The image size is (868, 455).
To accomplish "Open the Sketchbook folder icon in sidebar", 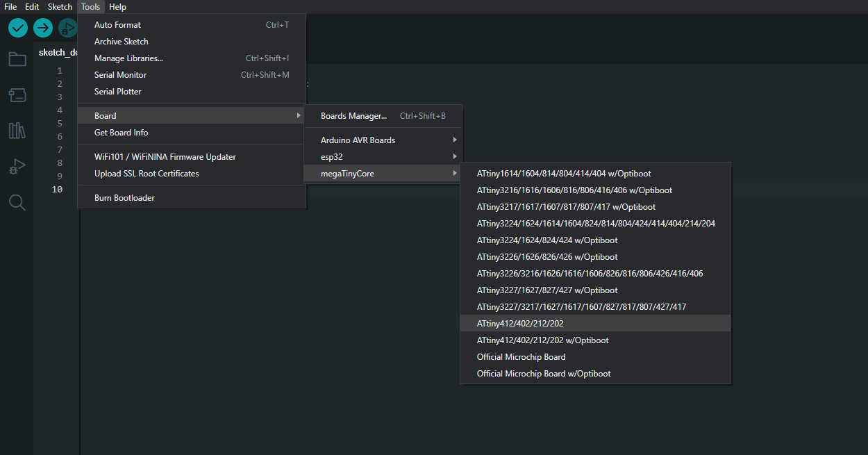I will [17, 59].
